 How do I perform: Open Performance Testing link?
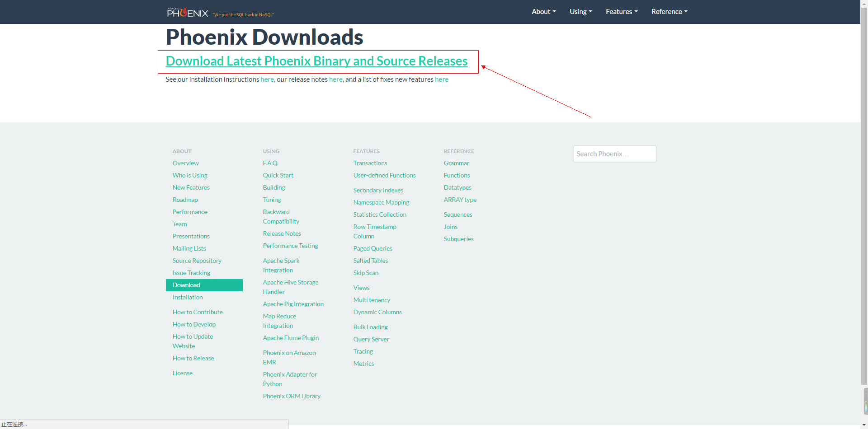coord(290,246)
